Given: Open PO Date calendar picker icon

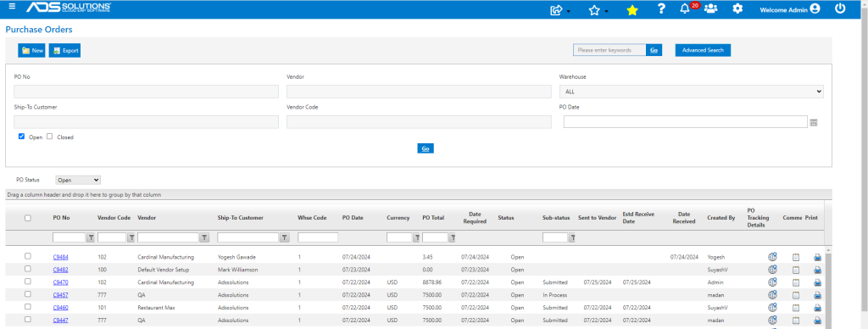Looking at the screenshot, I should coord(814,122).
